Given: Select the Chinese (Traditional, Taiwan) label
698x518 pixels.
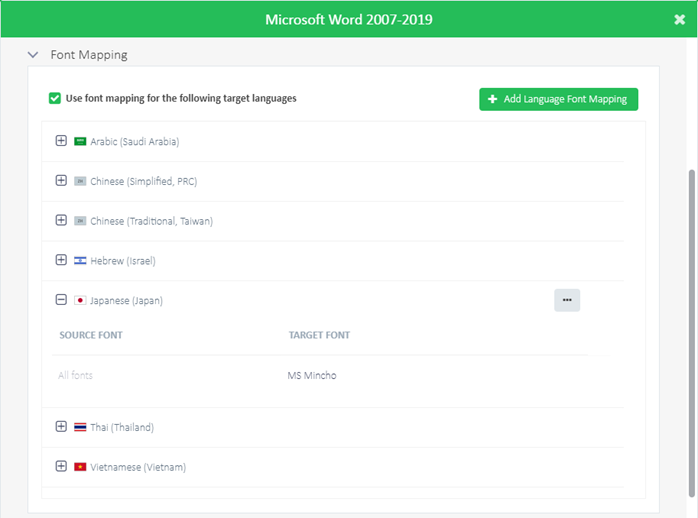Looking at the screenshot, I should [x=151, y=221].
